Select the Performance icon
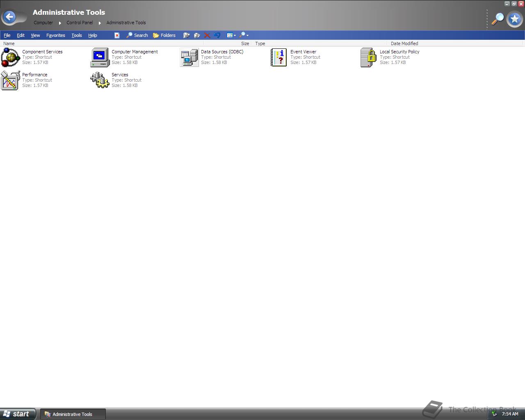Image resolution: width=525 pixels, height=420 pixels. click(11, 80)
